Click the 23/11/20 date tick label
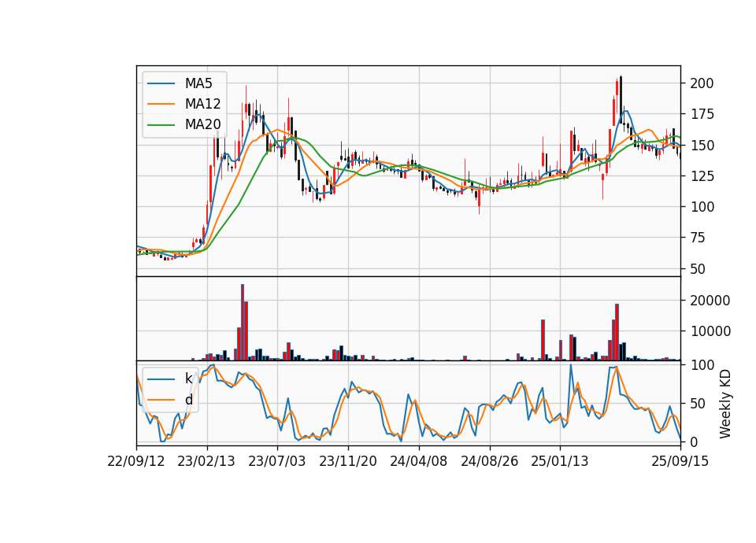 click(x=347, y=461)
